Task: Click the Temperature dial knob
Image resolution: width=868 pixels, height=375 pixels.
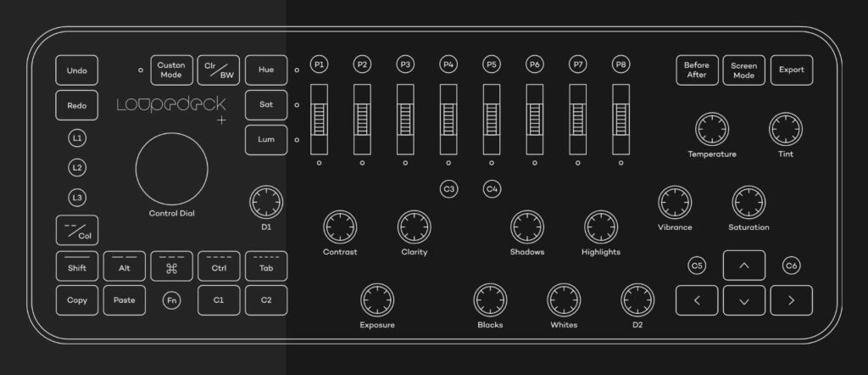Action: (x=711, y=130)
